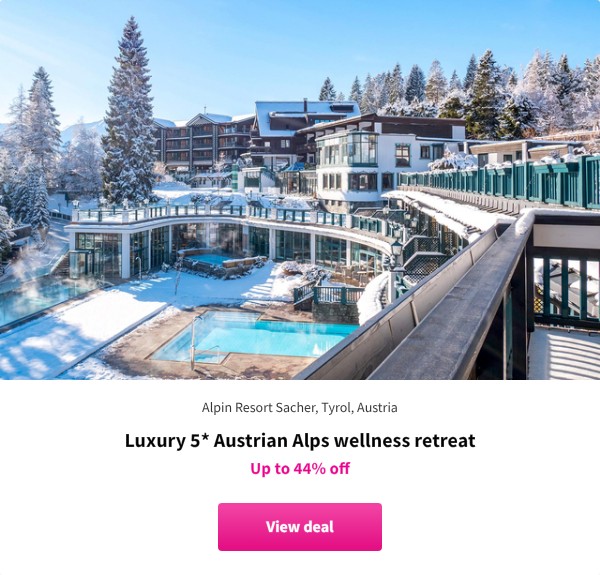Click the word Austria in the location line
Viewport: 600px width, 575px height.
(x=377, y=407)
